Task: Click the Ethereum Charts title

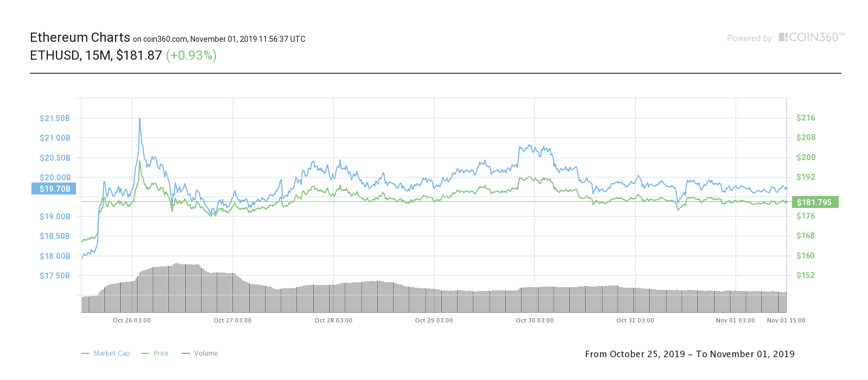Action: point(80,37)
